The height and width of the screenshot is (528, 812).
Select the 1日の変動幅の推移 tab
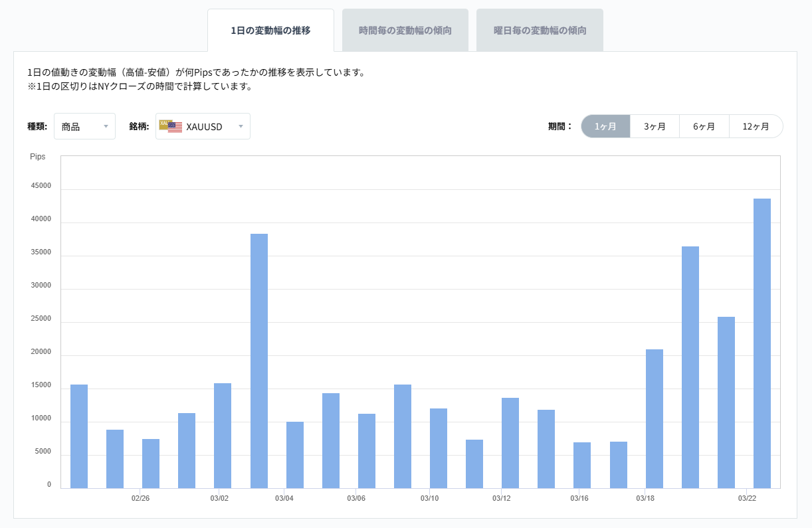click(x=270, y=30)
